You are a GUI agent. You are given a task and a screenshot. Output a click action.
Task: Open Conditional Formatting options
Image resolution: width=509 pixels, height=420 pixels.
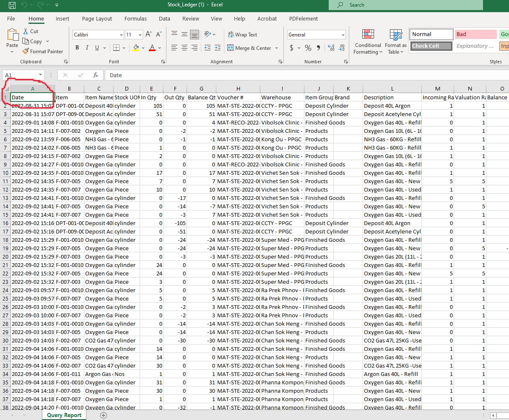367,41
